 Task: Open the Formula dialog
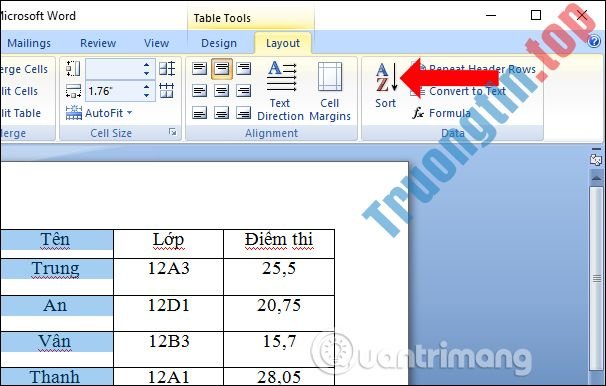[x=441, y=113]
